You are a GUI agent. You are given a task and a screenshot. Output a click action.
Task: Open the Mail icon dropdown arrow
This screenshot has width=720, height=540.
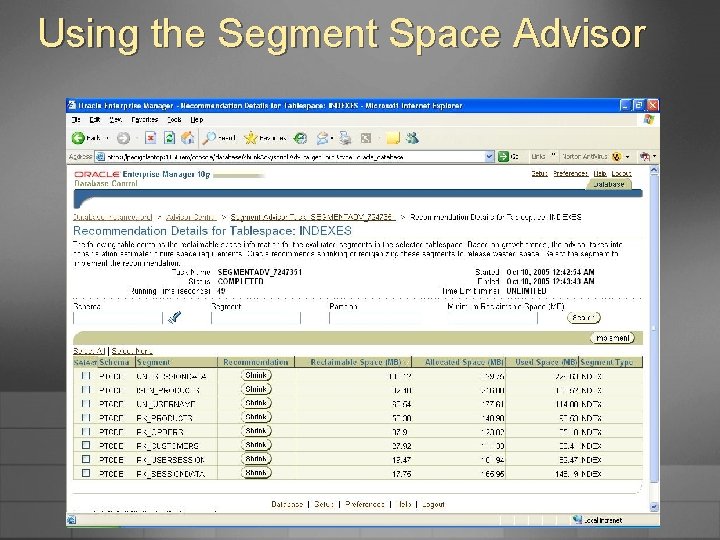click(x=332, y=138)
